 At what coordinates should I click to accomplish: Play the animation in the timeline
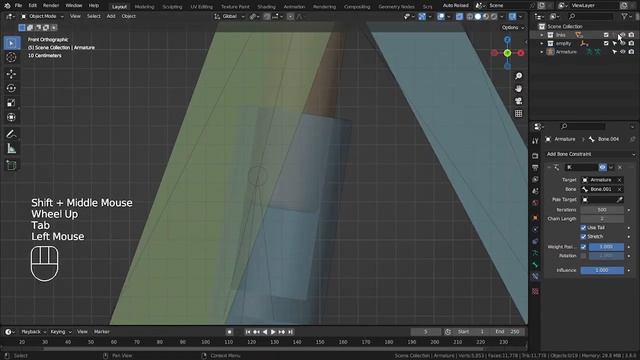coord(273,332)
